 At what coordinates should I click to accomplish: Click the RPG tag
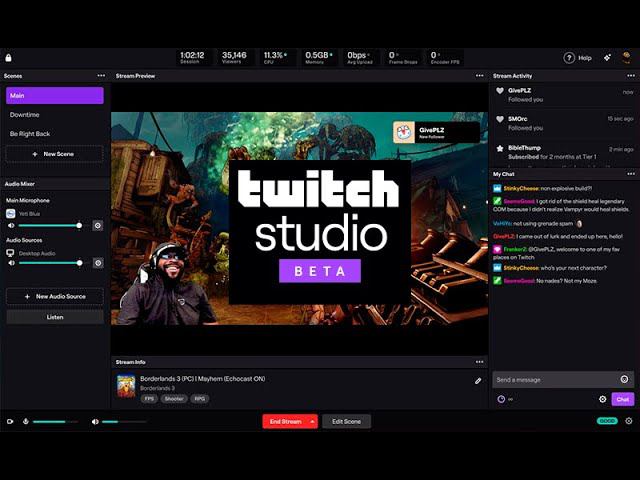click(200, 398)
